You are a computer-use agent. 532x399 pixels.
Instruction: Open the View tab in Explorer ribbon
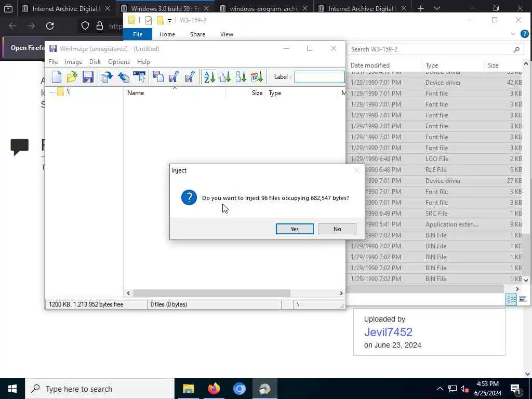pos(227,34)
